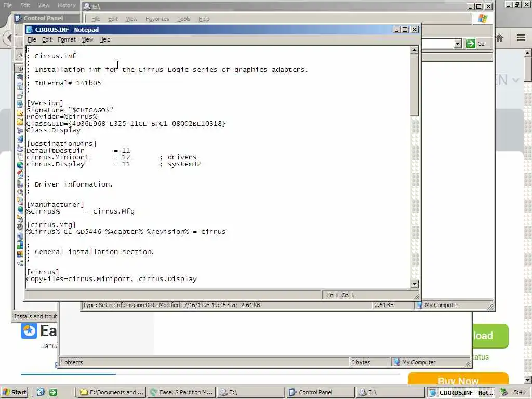Click the green Go arrow icon
The image size is (532, 399).
[x=470, y=44]
